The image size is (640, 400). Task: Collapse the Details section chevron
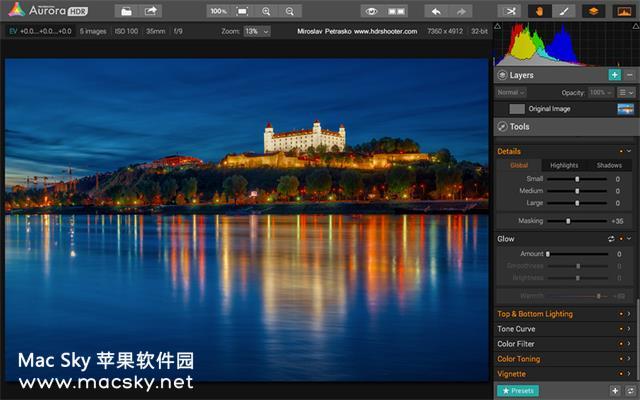click(x=629, y=151)
